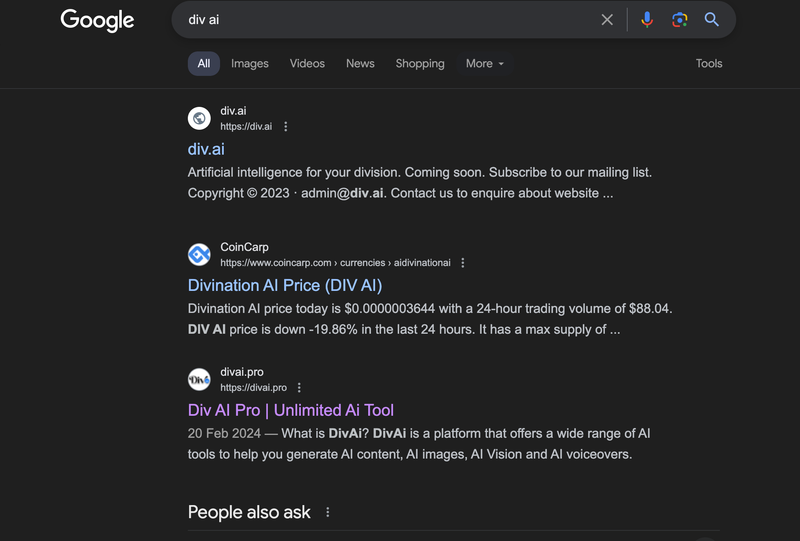Open Google Lens image search
This screenshot has width=800, height=541.
679,20
